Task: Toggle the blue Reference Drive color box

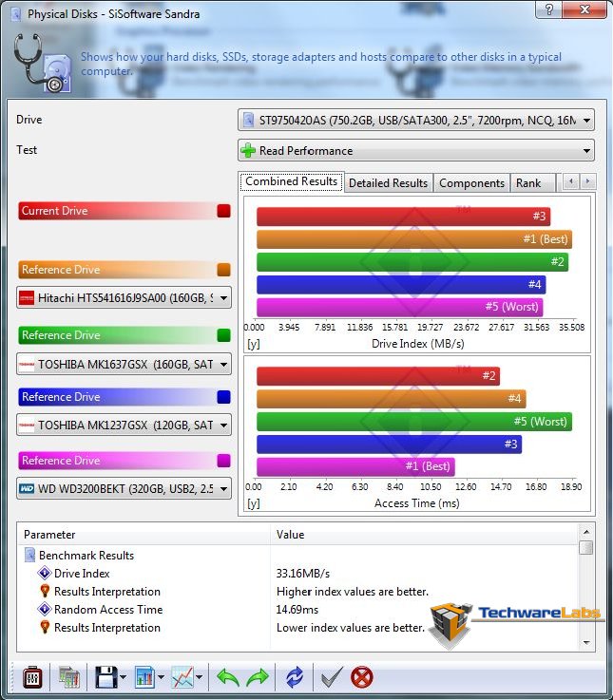Action: pyautogui.click(x=224, y=397)
